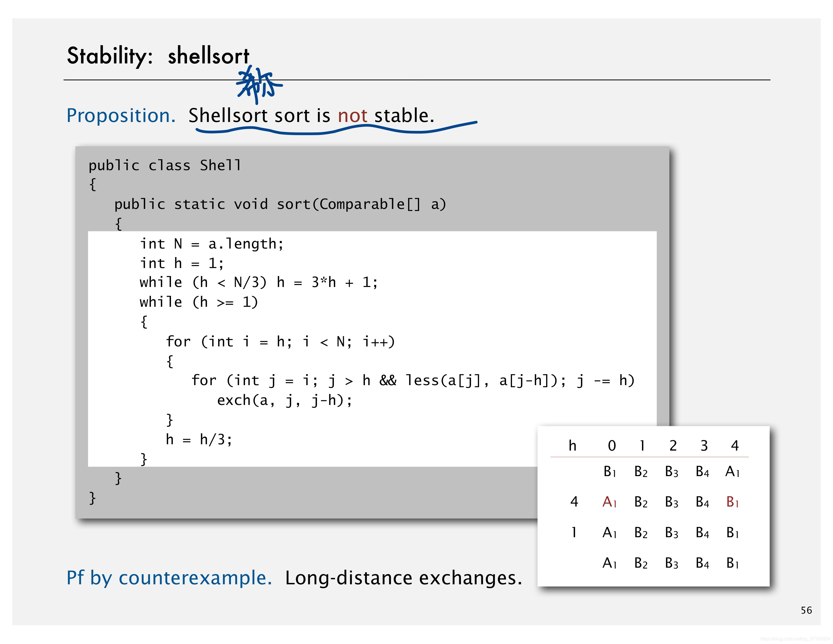Click the "while (h < N/3)" line

tap(259, 282)
